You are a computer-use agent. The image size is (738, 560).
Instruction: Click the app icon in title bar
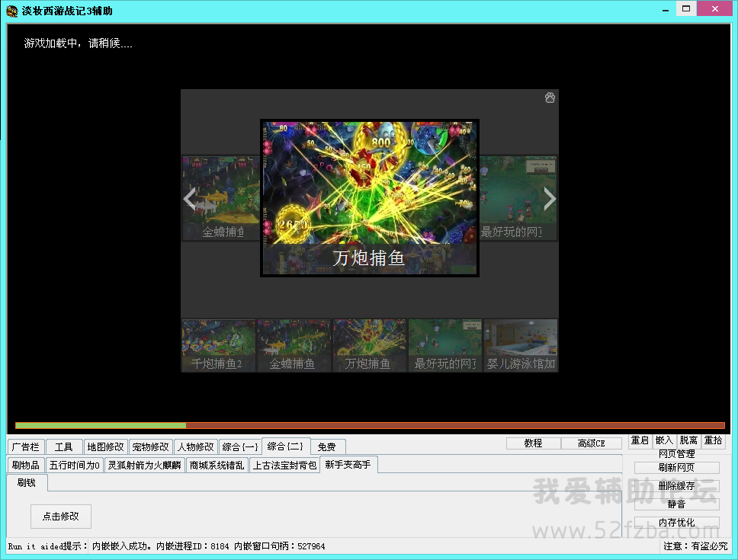[x=11, y=11]
